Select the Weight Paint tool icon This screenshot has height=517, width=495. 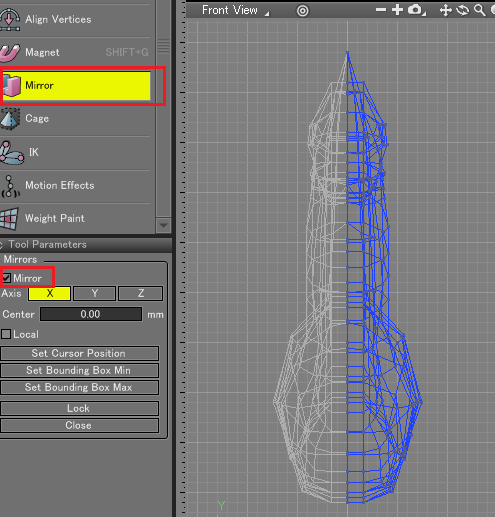tap(9, 219)
